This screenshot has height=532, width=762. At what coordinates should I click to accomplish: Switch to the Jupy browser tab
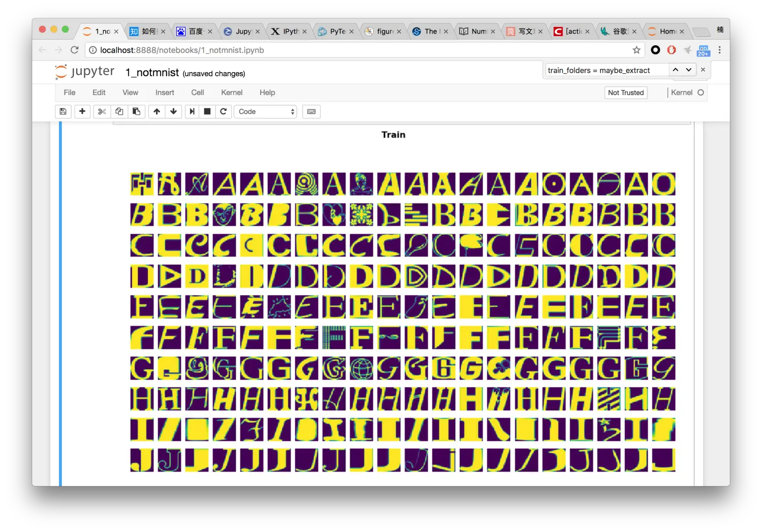242,32
